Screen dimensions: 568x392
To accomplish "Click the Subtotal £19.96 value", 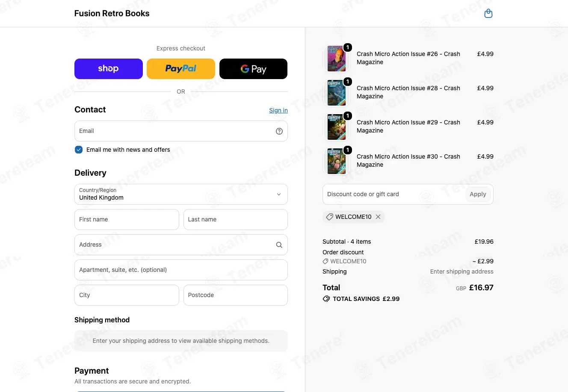I will pos(484,242).
